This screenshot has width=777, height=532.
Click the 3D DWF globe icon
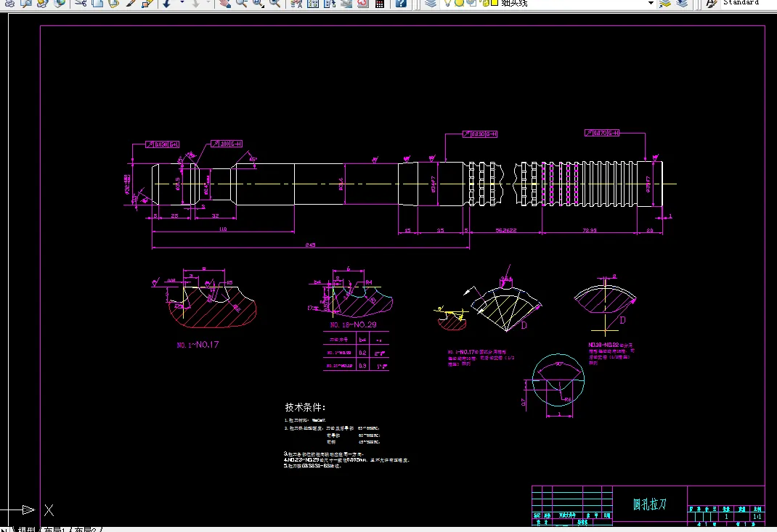[x=59, y=3]
